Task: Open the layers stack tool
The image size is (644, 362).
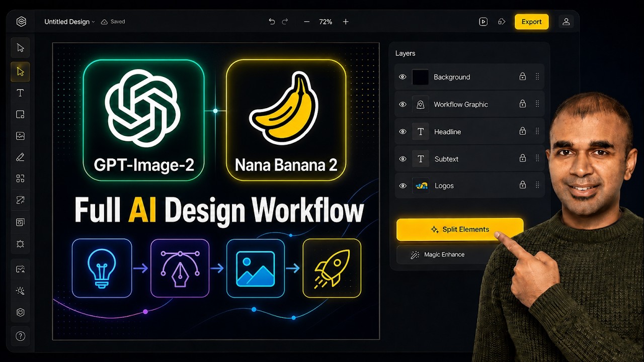Action: pos(20,222)
